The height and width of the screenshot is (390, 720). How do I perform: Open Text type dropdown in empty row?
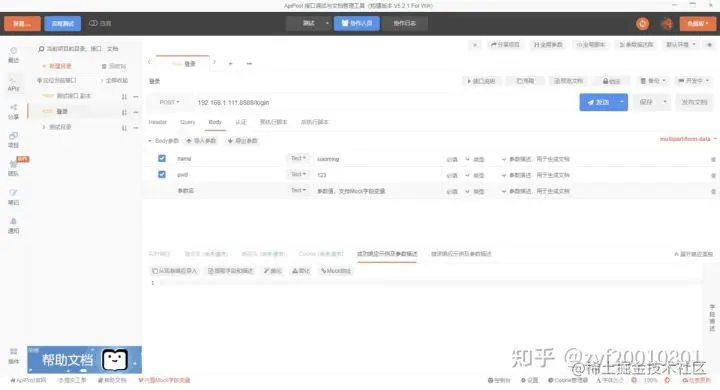(x=298, y=190)
